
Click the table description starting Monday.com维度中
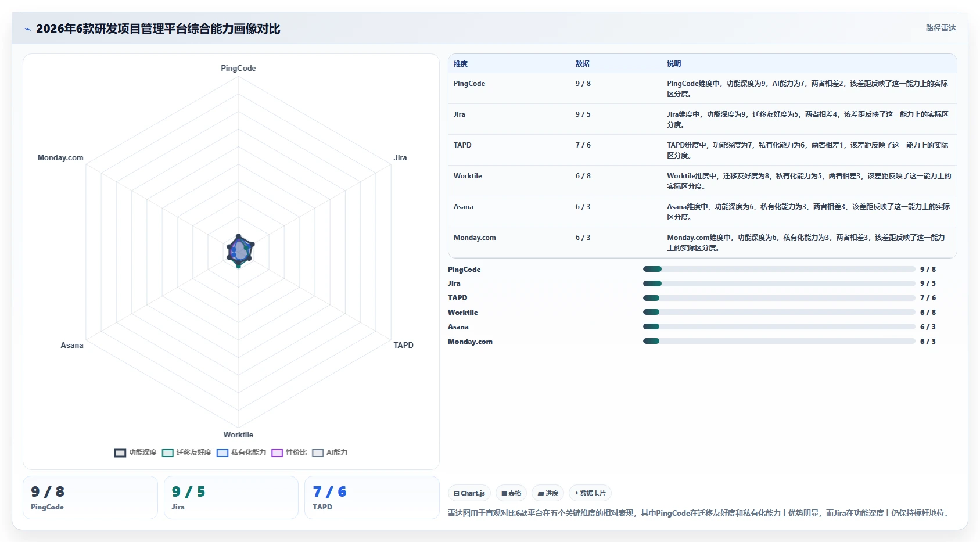tap(806, 243)
